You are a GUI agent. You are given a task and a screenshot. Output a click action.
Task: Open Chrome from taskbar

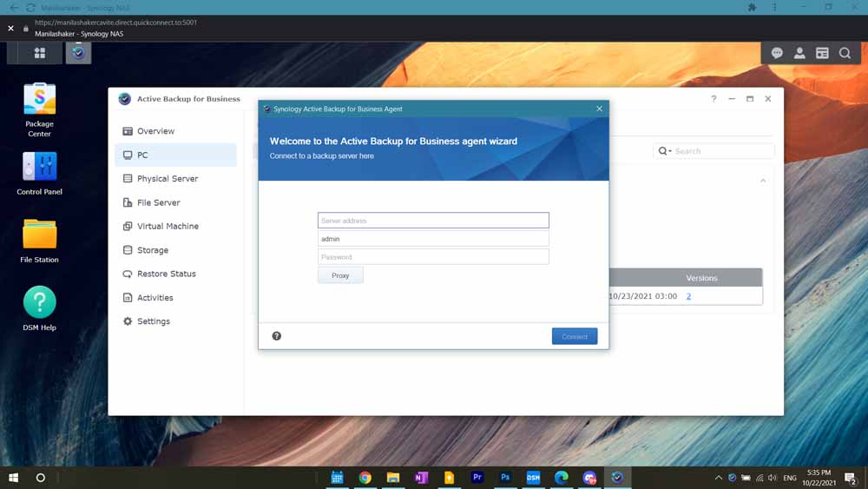click(x=365, y=478)
